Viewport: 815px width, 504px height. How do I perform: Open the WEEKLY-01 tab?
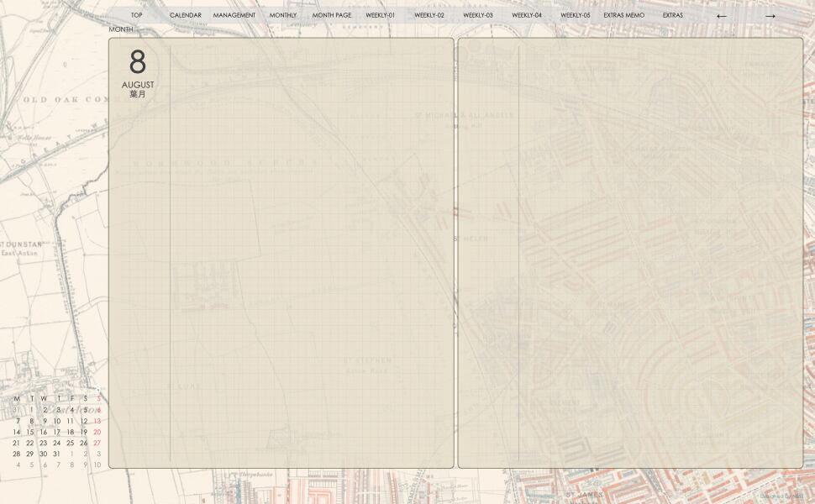coord(381,15)
